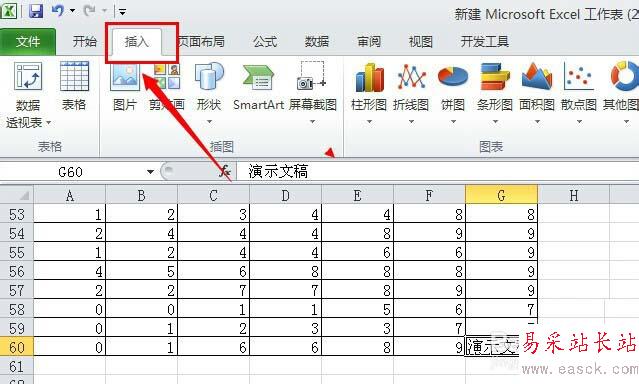Viewport: 639px width, 384px height.
Task: Click cell B56 containing 5
Action: pos(141,271)
